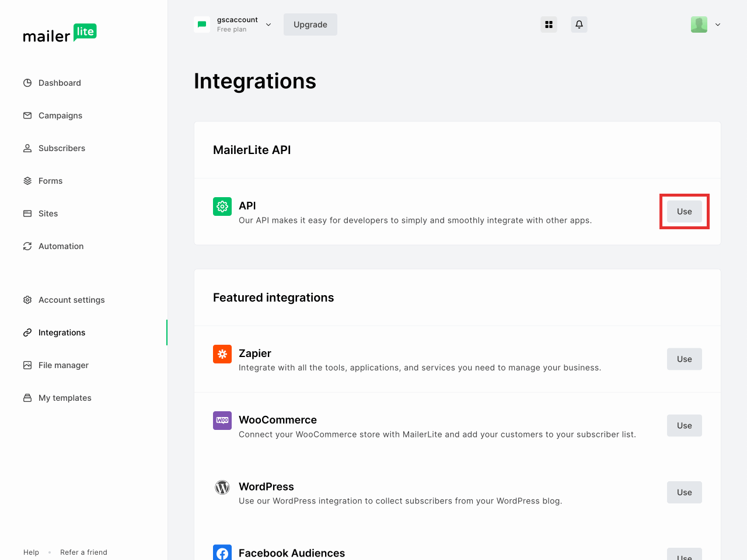Select the Dashboard clock icon
Screen dimensions: 747x560
[x=27, y=83]
